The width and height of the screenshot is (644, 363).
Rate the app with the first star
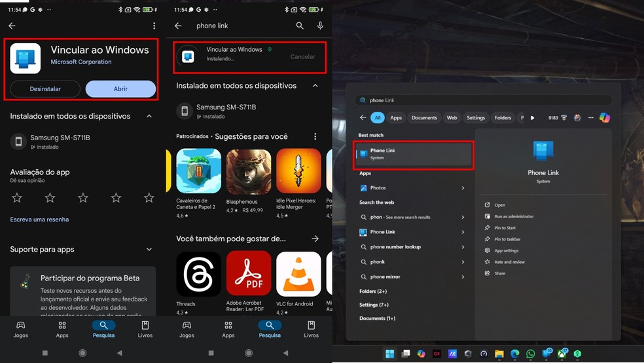click(x=17, y=198)
